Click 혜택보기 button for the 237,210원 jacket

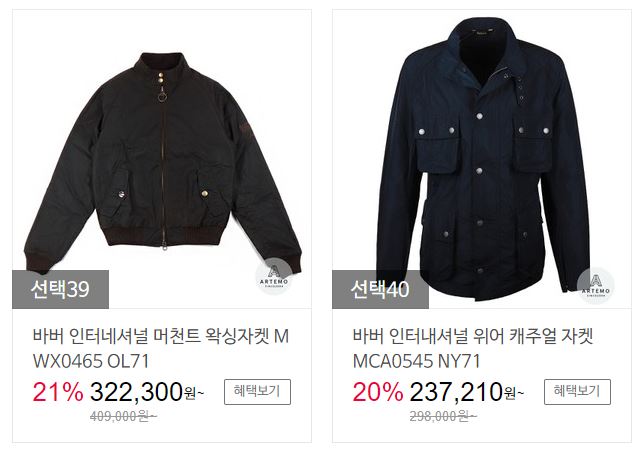(577, 392)
